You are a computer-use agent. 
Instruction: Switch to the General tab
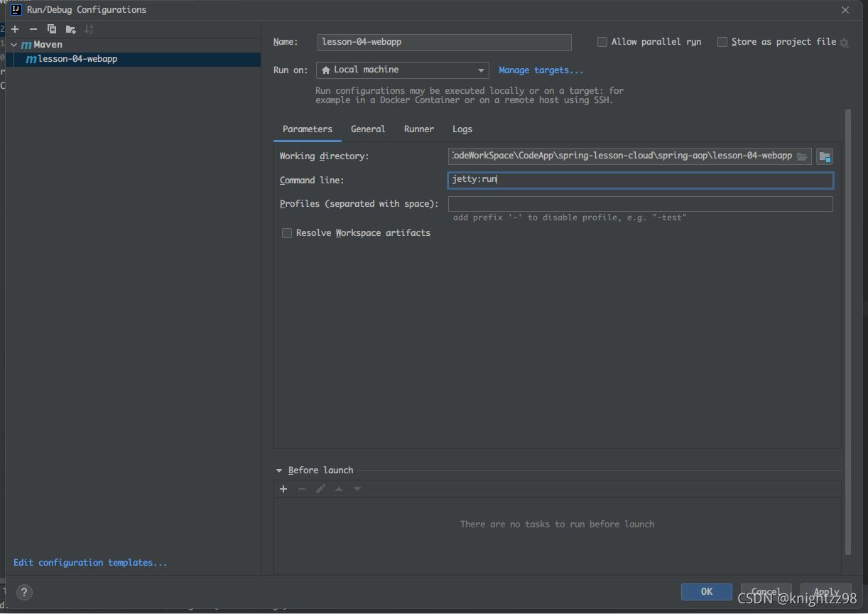coord(368,129)
